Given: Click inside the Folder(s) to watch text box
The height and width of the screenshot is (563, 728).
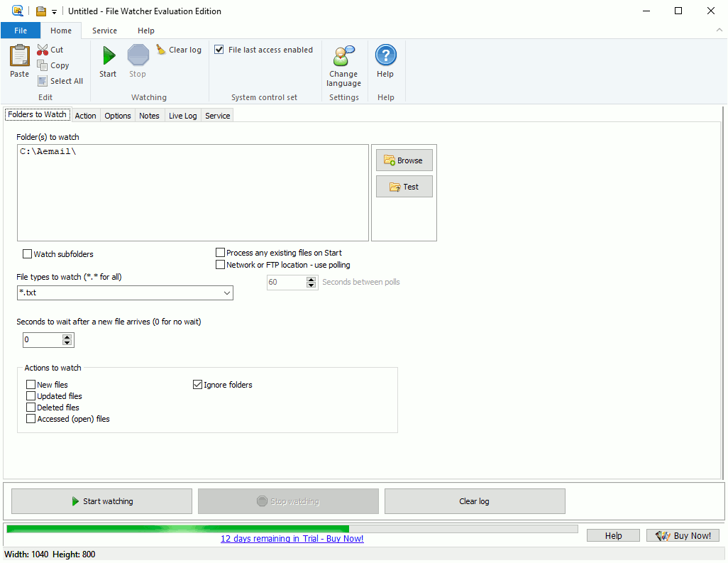Looking at the screenshot, I should point(192,192).
